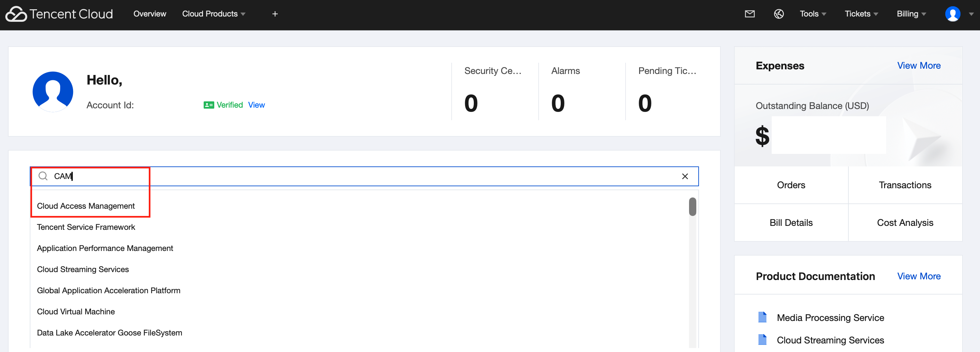
Task: Select Tencent Service Framework result
Action: (x=86, y=227)
